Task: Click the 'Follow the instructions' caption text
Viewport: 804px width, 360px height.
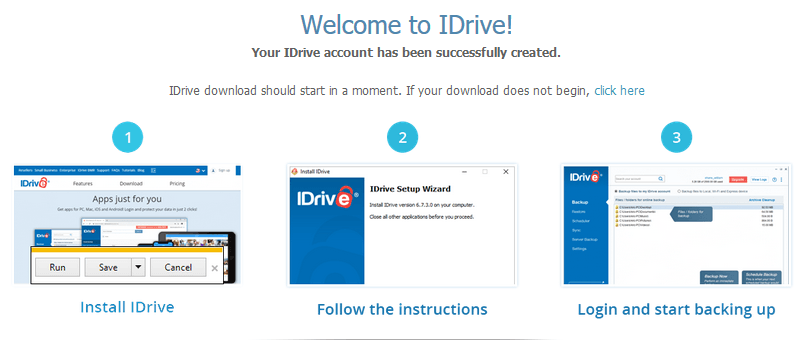Action: click(402, 309)
